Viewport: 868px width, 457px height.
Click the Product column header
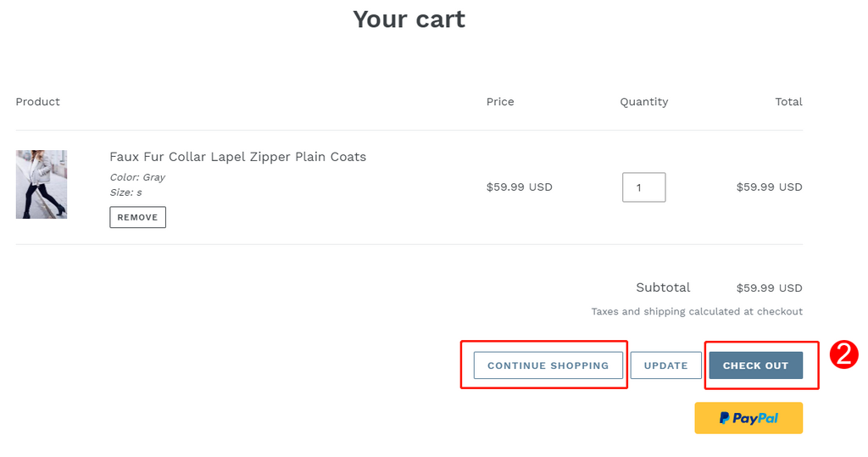tap(37, 102)
